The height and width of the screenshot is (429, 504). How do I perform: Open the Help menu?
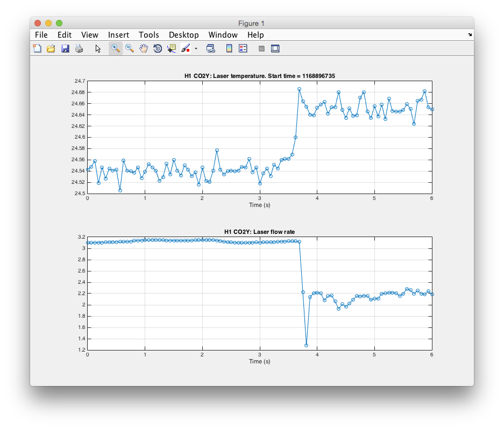pyautogui.click(x=255, y=35)
